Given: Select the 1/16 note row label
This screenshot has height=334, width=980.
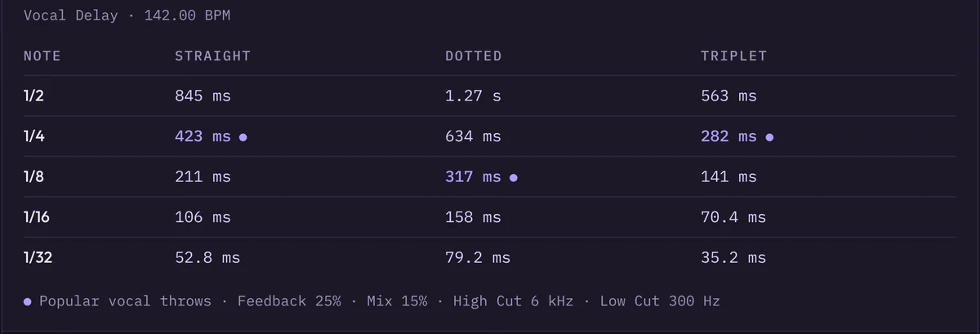Looking at the screenshot, I should tap(38, 217).
